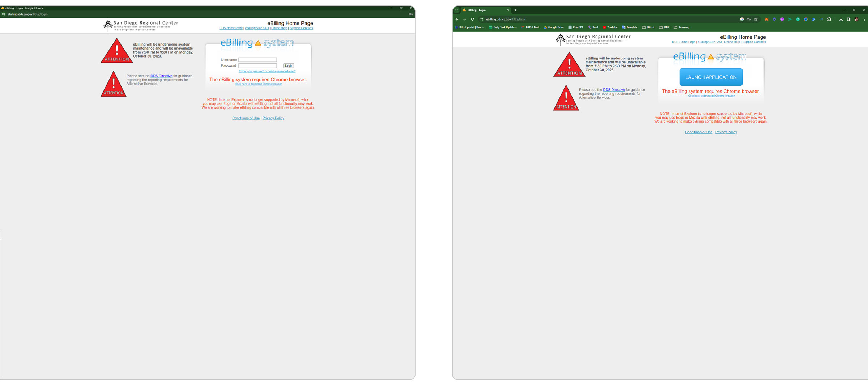Reload the page with the refresh icon
The height and width of the screenshot is (386, 868).
click(473, 19)
